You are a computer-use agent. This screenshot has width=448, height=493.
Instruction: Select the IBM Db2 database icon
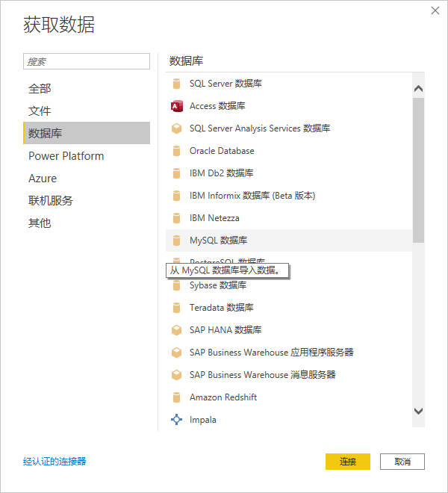177,173
